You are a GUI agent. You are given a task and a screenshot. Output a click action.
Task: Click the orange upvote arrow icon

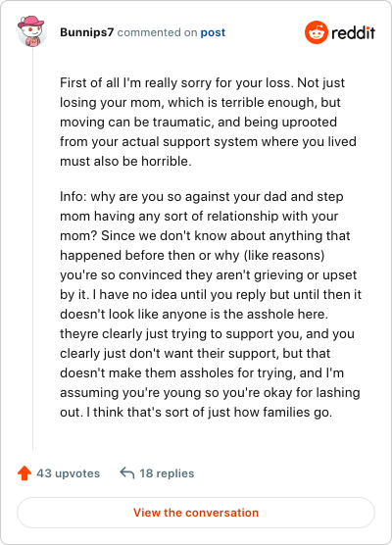click(x=24, y=473)
